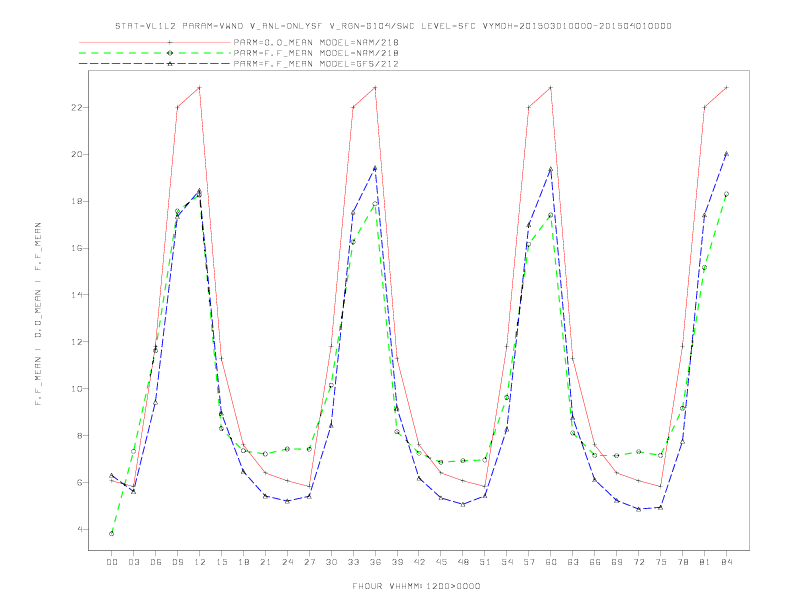The image size is (792, 612).
Task: Click x-axis forecast hour label 39
Action: 397,562
